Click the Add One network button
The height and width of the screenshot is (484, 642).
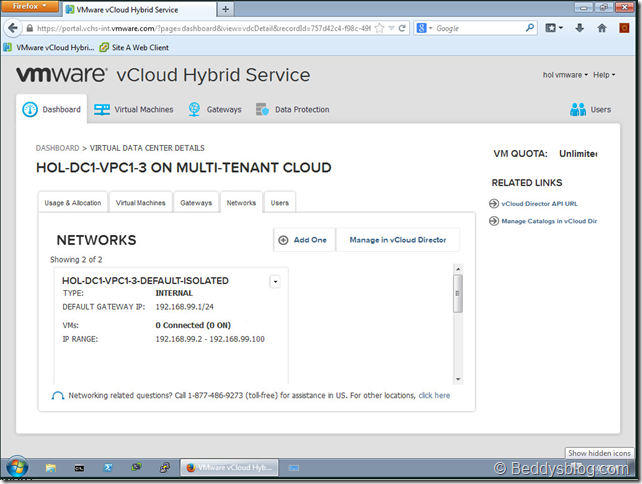[304, 240]
